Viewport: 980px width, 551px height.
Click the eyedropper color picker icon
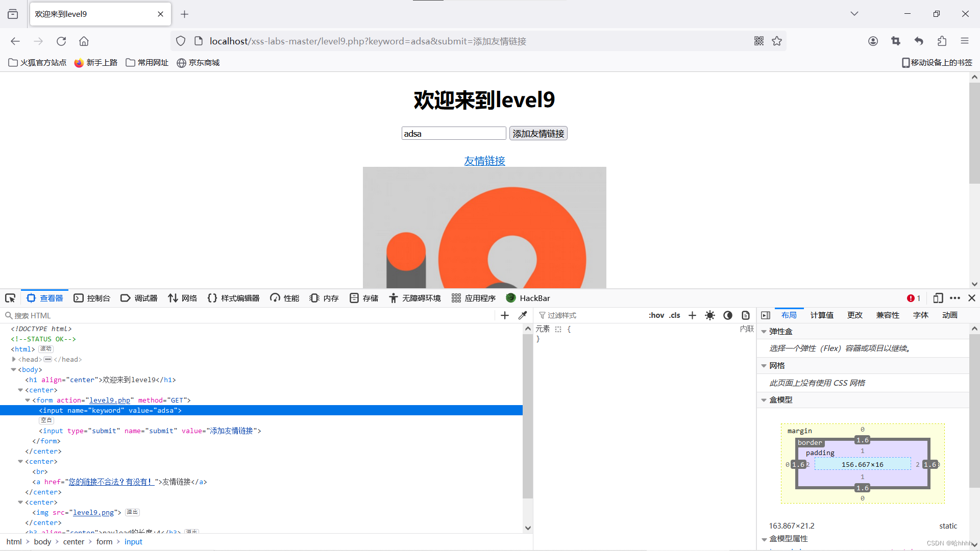(x=523, y=315)
